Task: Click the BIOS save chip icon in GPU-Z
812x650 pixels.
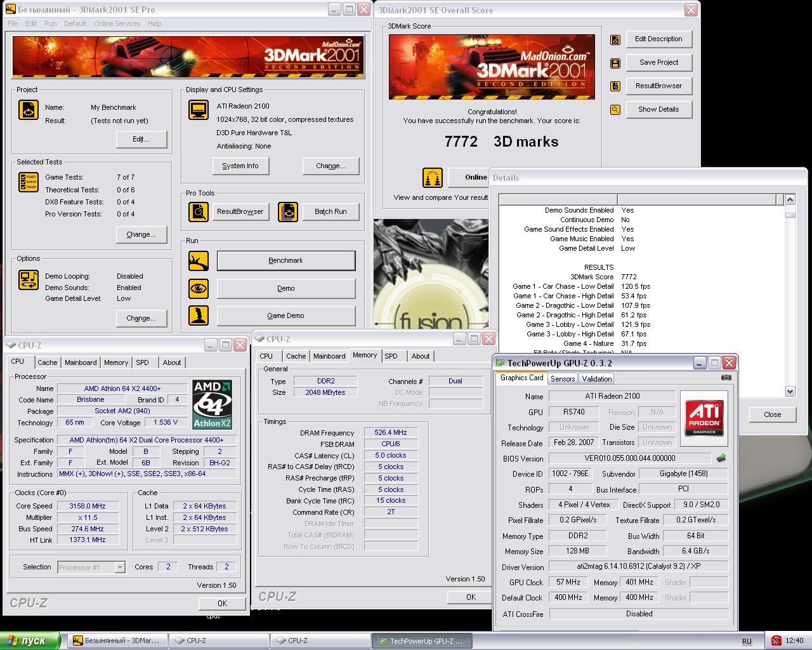Action: (721, 458)
